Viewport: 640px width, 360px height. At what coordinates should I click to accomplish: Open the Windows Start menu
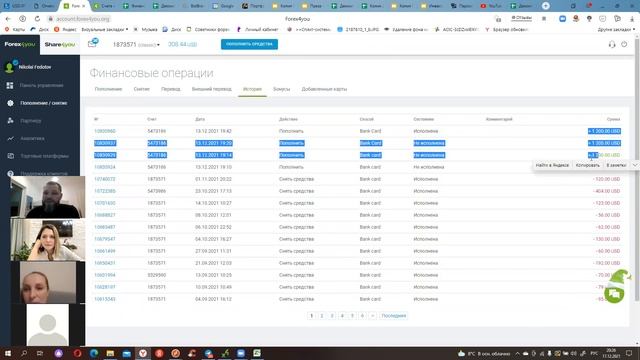pos(7,353)
